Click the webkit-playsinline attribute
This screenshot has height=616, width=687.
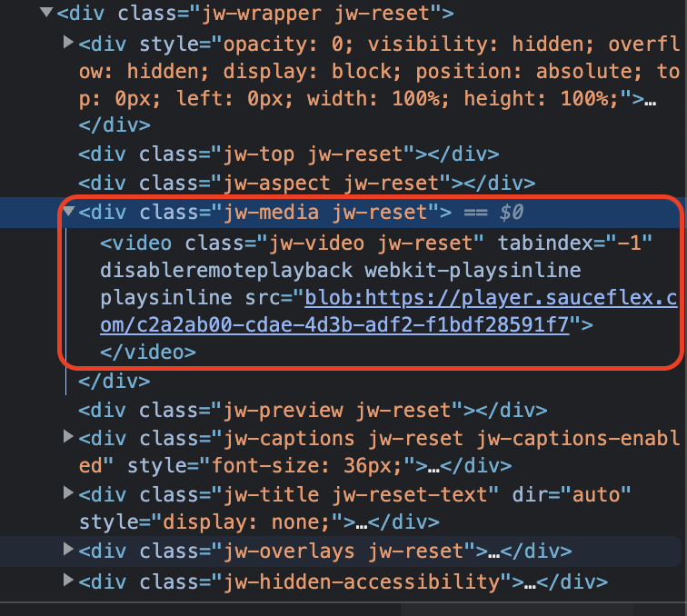click(473, 271)
